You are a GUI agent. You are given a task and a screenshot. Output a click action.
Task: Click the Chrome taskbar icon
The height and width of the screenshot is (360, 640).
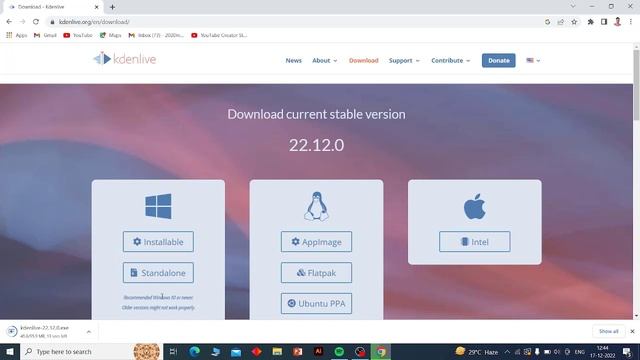click(x=380, y=351)
